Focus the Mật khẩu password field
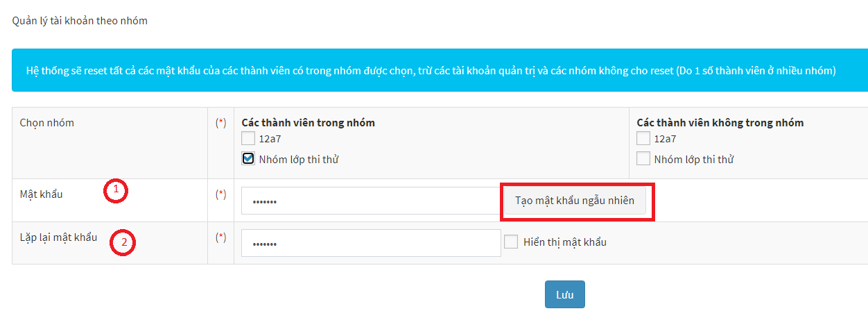Screen dimensions: 868x336 [371, 201]
